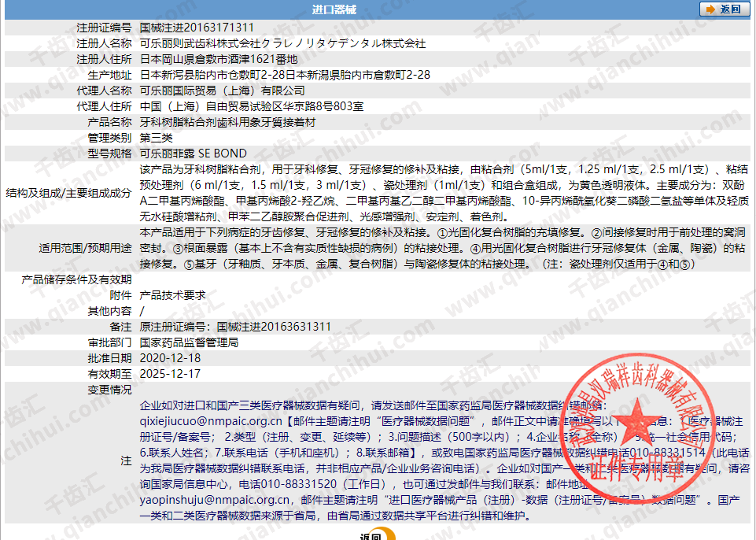
Task: Click approval date 2020-12-18
Action: 170,358
